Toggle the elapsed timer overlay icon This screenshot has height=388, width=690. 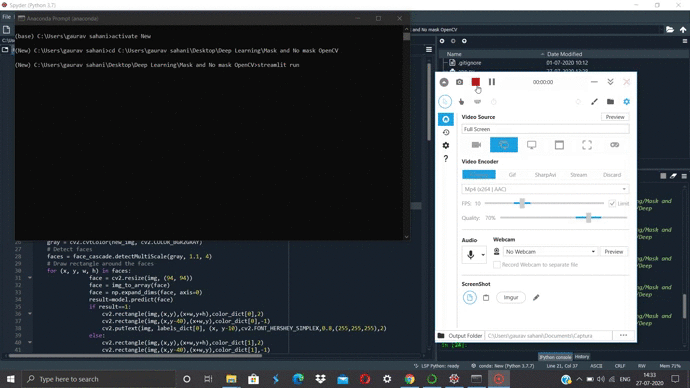coord(494,102)
